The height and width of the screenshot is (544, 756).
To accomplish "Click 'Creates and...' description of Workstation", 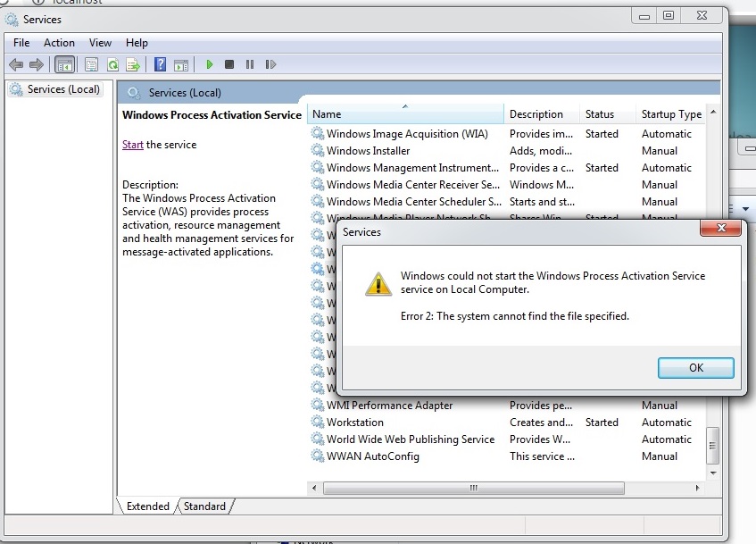I will click(541, 422).
